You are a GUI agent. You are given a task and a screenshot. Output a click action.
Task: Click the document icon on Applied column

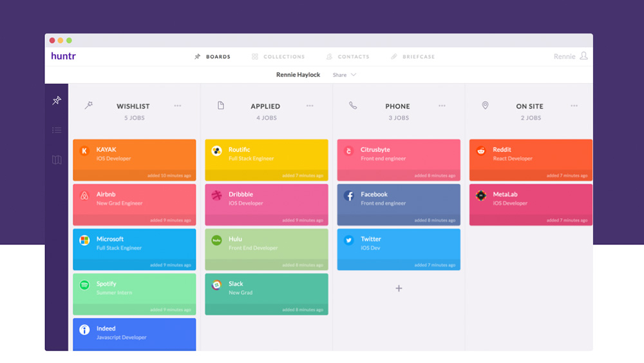(221, 106)
